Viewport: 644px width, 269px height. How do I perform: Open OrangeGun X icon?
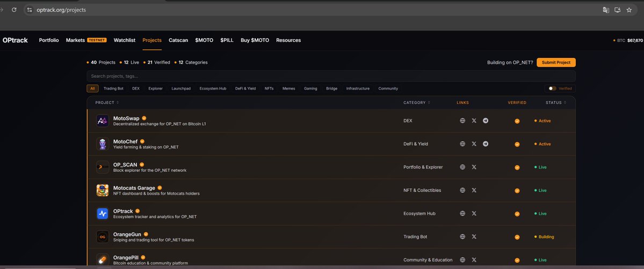click(474, 237)
